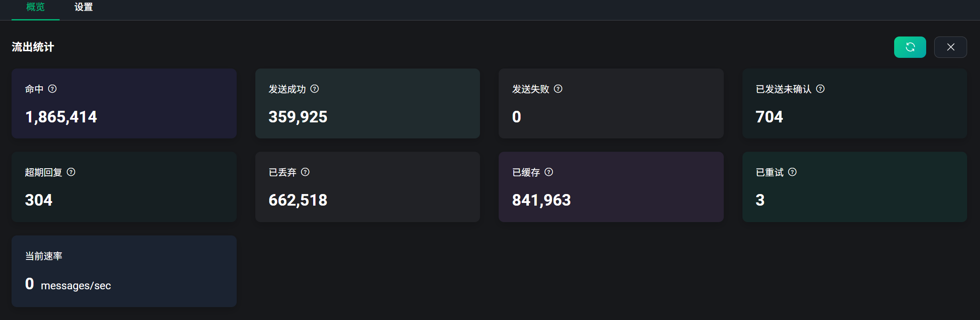The image size is (980, 320).
Task: Click help icon next to 已丢弃
Action: coord(305,172)
